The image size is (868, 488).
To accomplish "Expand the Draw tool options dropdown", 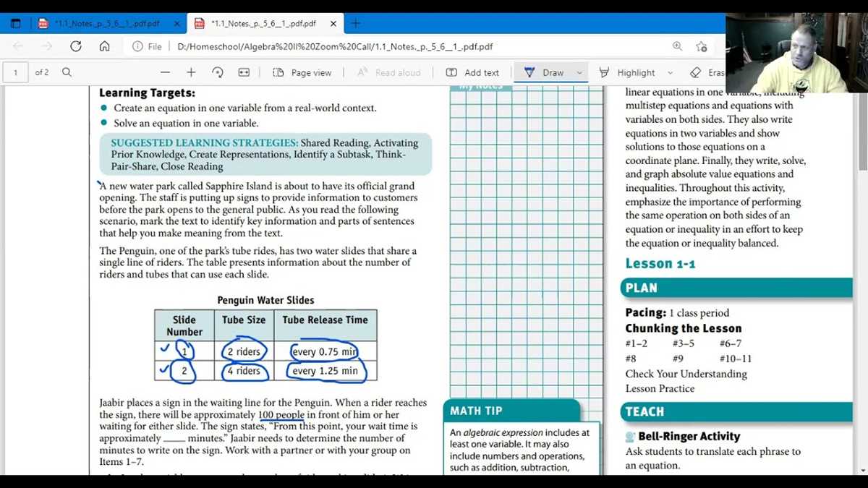I will pyautogui.click(x=579, y=72).
